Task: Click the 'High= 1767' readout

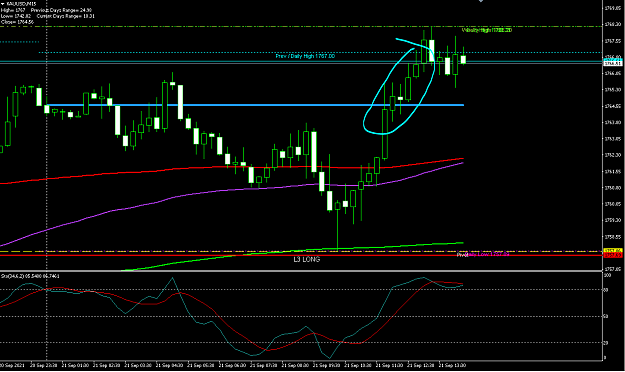Action: tap(13, 10)
